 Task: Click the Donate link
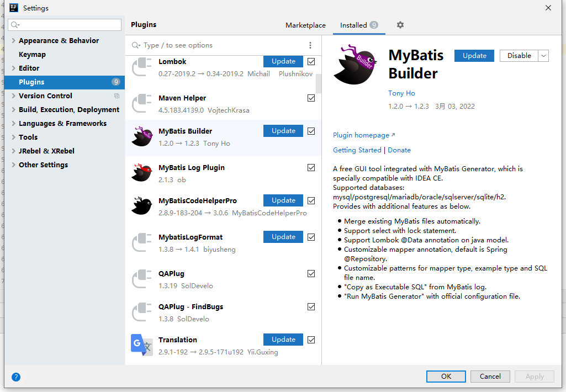click(x=399, y=150)
